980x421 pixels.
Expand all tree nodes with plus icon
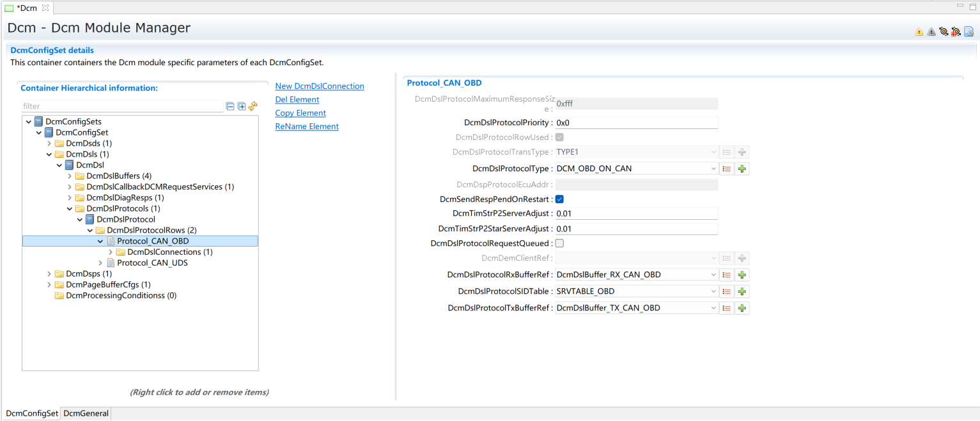click(242, 107)
